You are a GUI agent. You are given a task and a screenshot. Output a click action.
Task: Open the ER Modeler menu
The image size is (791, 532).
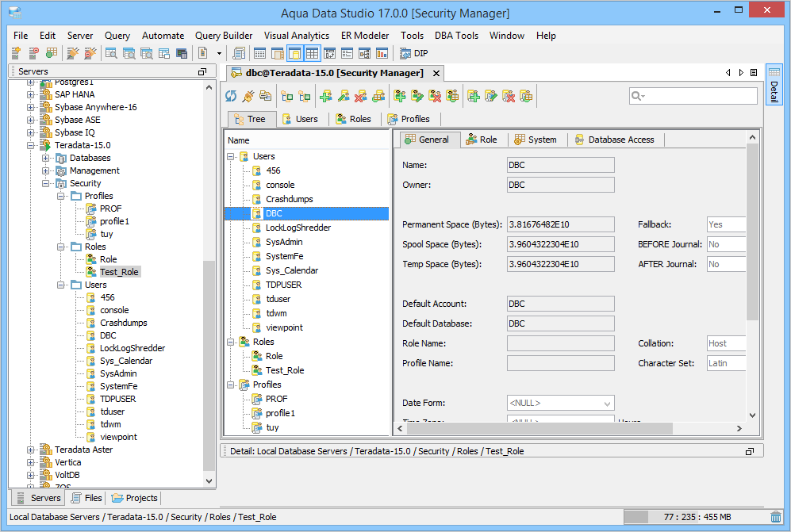(x=365, y=36)
